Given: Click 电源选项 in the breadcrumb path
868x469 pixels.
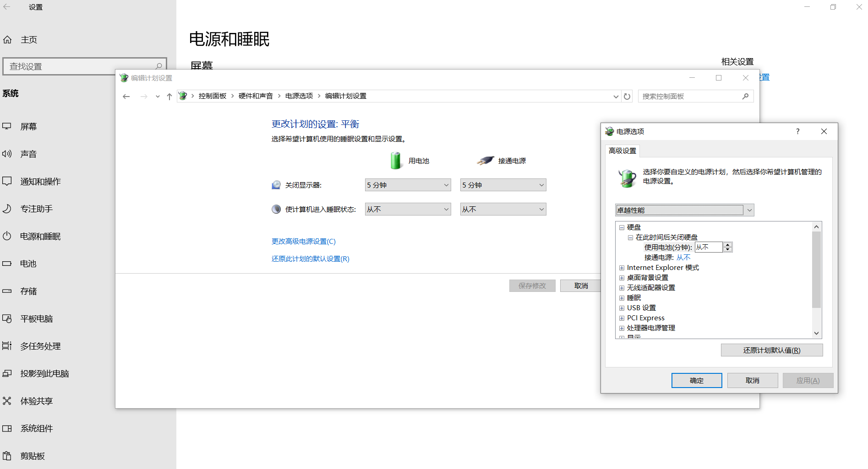Looking at the screenshot, I should [299, 96].
